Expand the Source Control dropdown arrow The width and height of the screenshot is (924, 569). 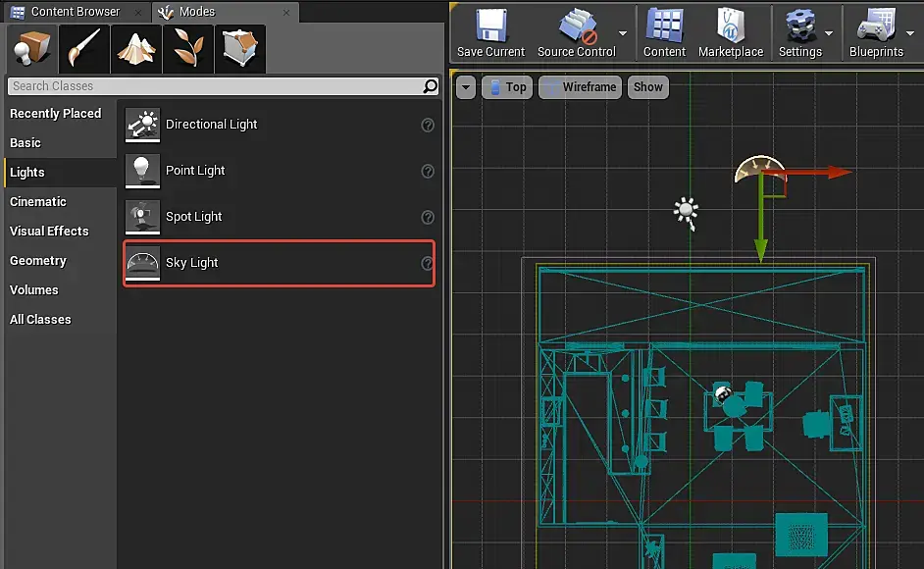(623, 33)
